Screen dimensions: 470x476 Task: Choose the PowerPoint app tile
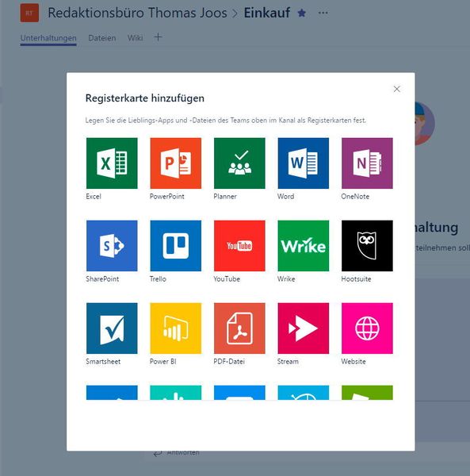click(x=176, y=163)
